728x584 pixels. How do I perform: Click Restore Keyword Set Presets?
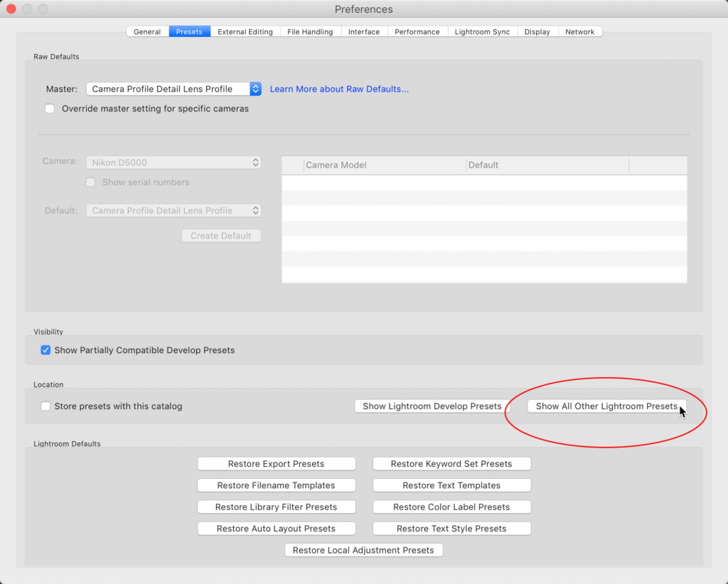[x=451, y=464]
